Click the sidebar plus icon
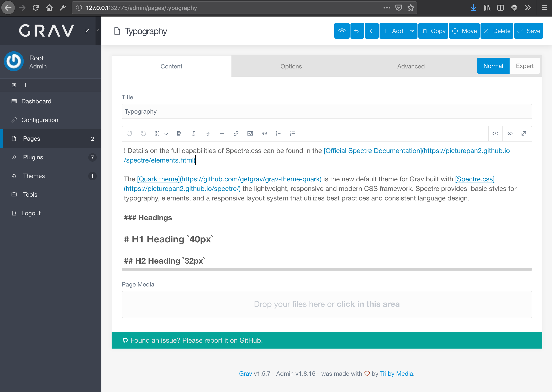The height and width of the screenshot is (392, 552). pyautogui.click(x=25, y=85)
